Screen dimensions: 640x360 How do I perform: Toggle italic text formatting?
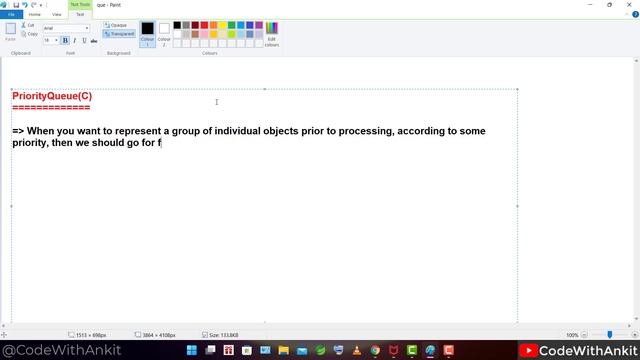coord(75,40)
